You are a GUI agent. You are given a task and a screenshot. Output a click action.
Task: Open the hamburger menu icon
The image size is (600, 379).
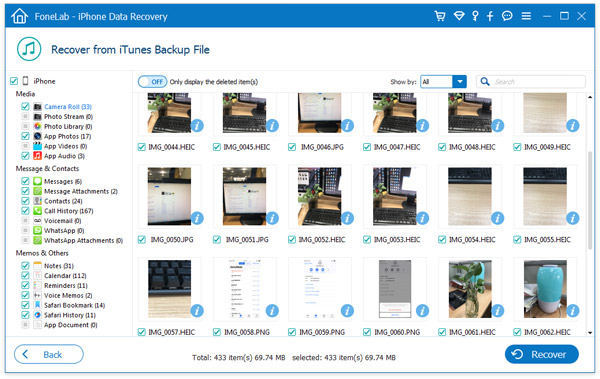tap(526, 16)
